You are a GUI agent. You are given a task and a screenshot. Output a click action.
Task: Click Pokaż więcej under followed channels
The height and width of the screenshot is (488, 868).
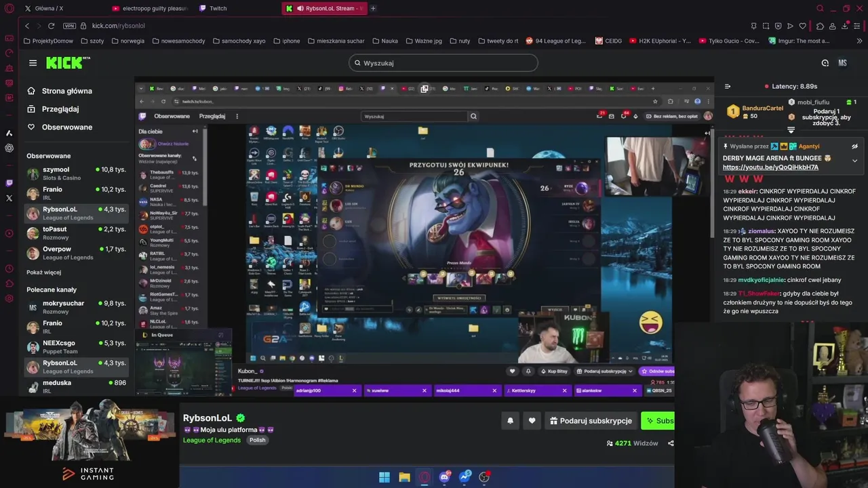[43, 272]
